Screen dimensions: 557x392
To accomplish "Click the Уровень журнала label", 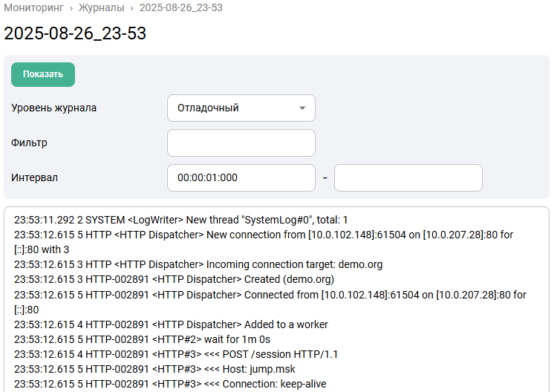I will point(54,108).
